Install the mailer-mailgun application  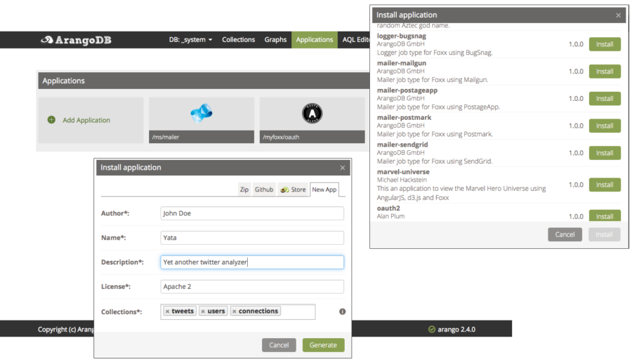(x=604, y=72)
